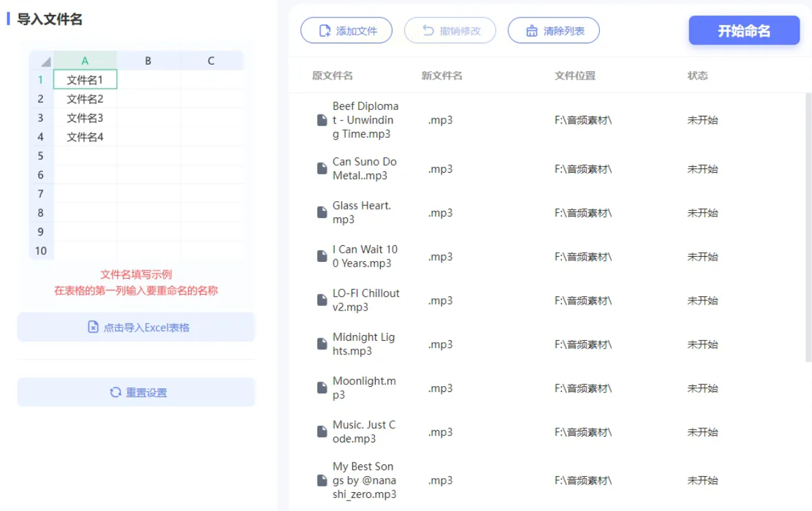812x511 pixels.
Task: Click the Excel file icon in import button
Action: click(93, 327)
